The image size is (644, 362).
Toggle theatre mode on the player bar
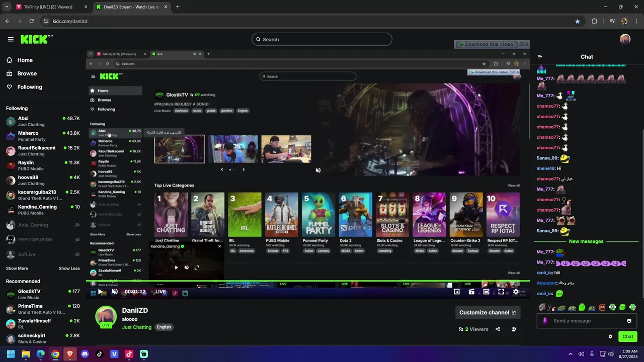coord(486,292)
